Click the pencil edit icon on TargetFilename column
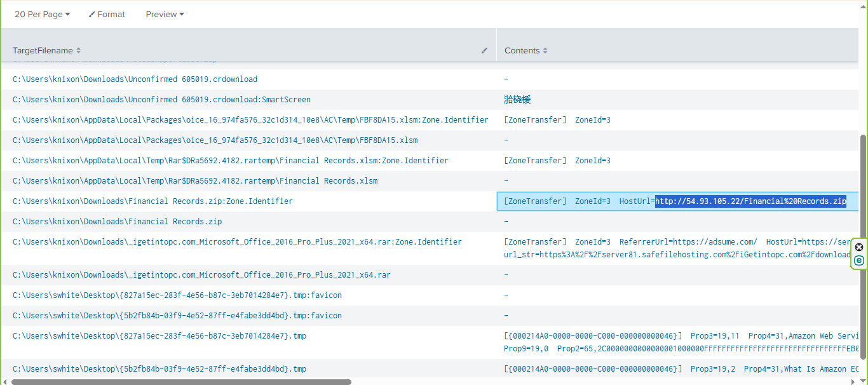The width and height of the screenshot is (868, 385). pos(484,50)
